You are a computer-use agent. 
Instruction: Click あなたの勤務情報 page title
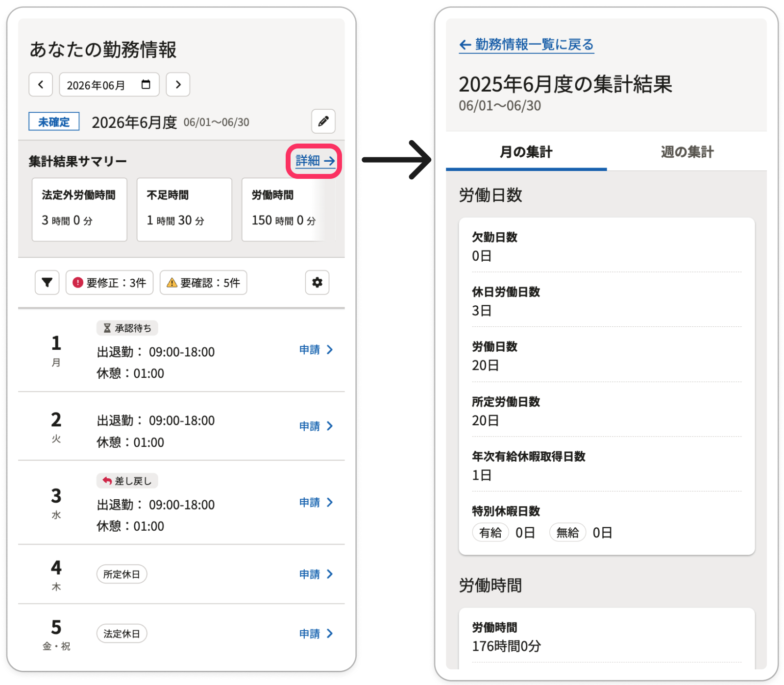pos(103,49)
